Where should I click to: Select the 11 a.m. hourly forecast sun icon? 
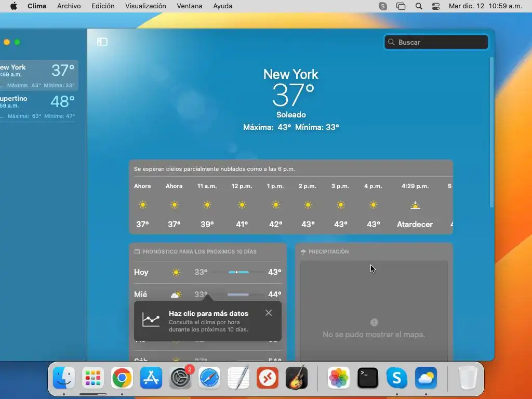207,205
